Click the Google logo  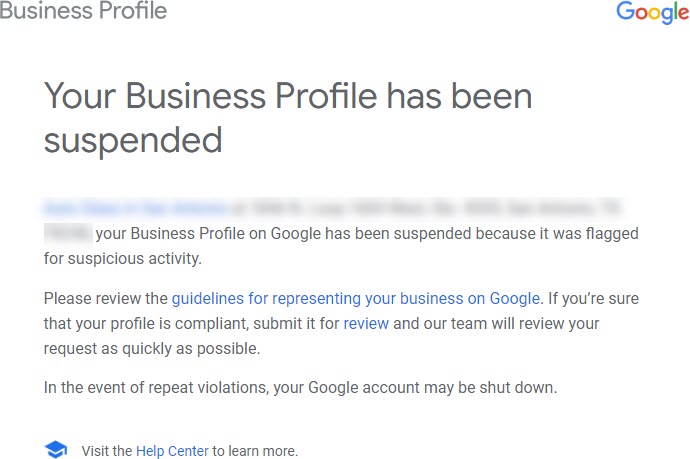click(x=653, y=12)
